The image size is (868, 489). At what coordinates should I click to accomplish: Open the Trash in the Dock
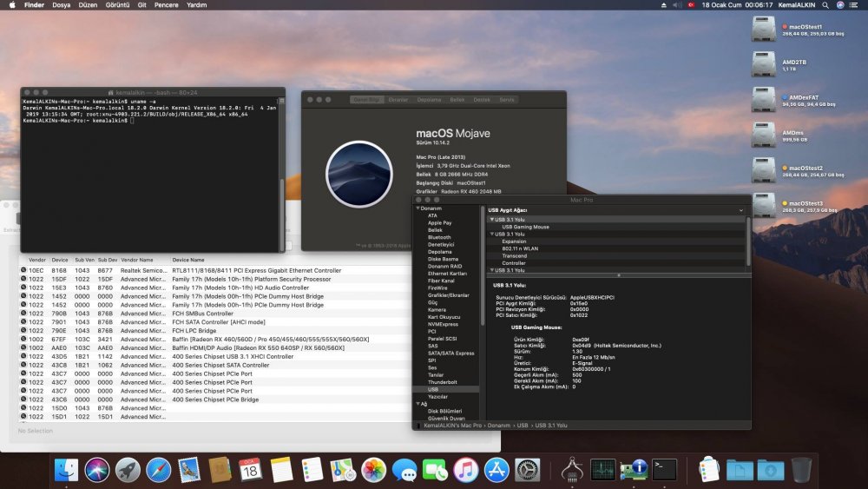(x=801, y=470)
